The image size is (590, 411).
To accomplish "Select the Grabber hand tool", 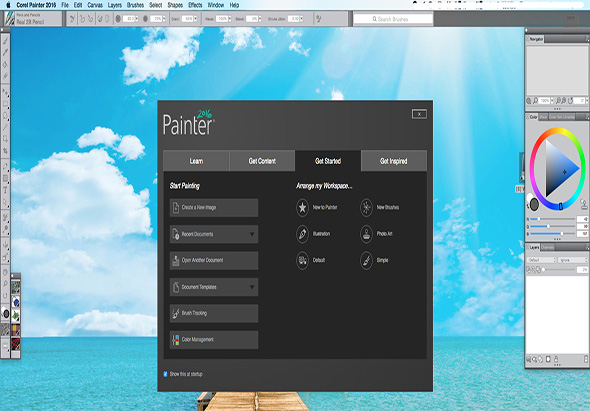I will (6, 271).
